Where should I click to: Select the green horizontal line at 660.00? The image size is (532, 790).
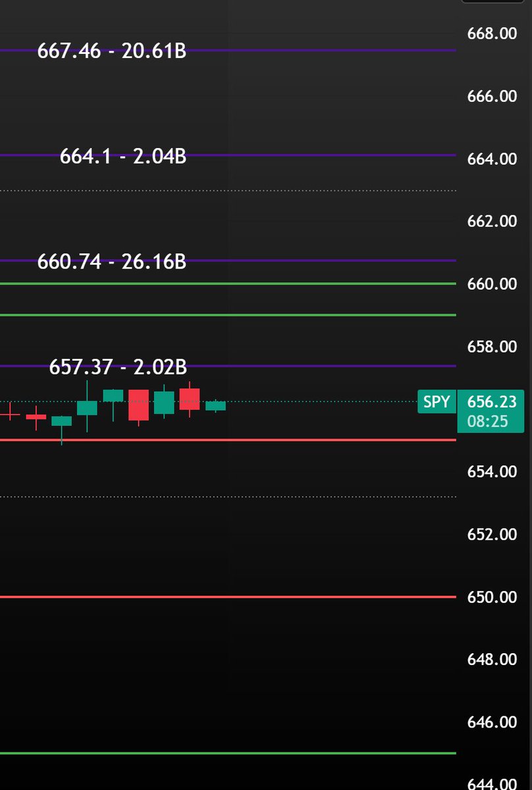tap(228, 284)
